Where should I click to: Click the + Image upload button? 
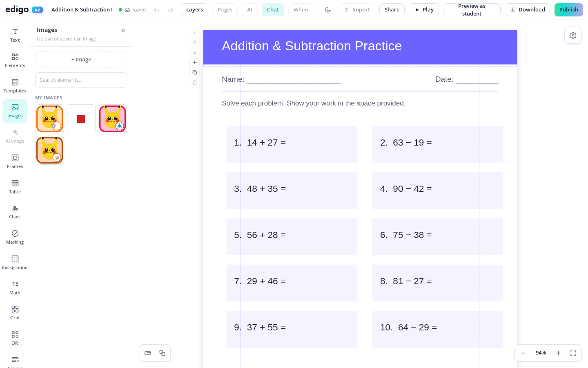pos(81,60)
